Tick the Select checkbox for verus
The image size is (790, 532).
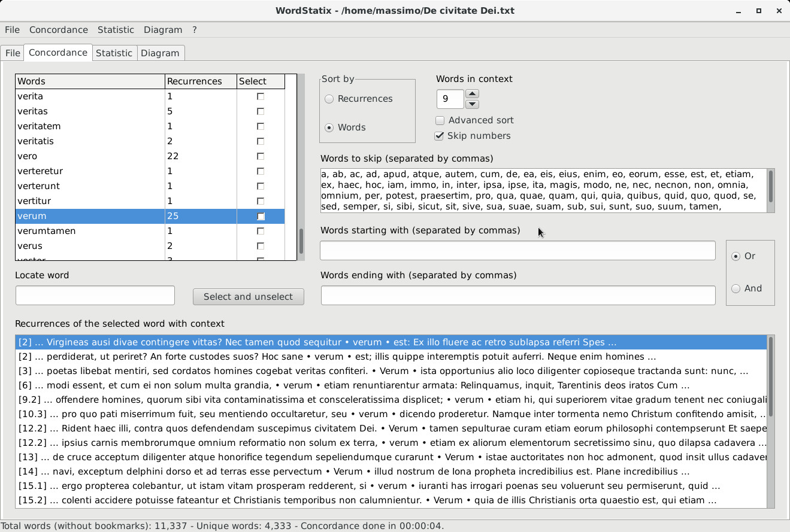pyautogui.click(x=261, y=246)
